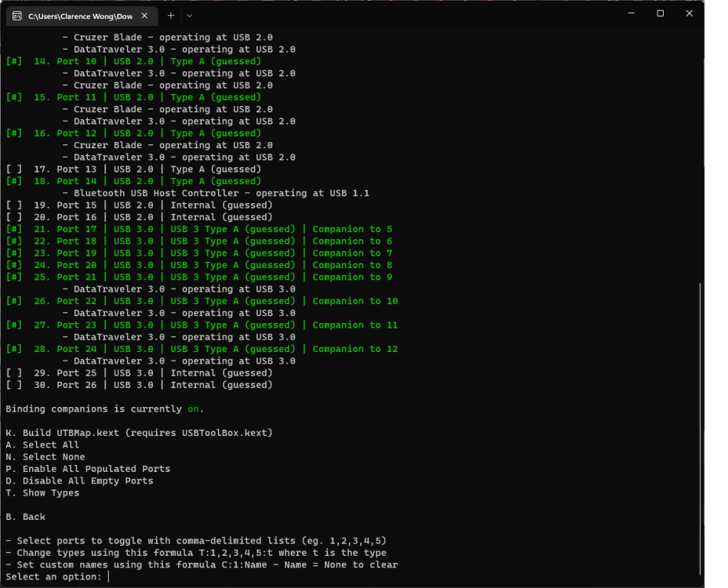This screenshot has width=728, height=588.
Task: Click '20. Port 16' Internal (guessed) row
Action: 139,217
